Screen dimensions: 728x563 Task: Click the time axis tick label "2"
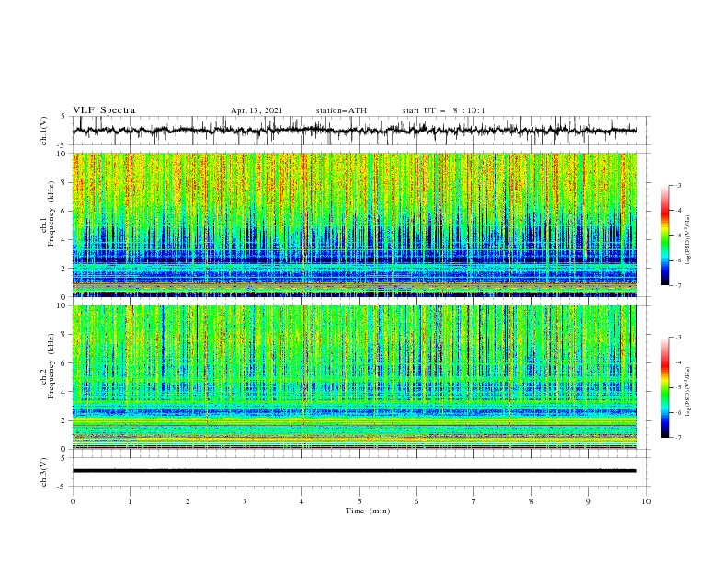(x=188, y=501)
